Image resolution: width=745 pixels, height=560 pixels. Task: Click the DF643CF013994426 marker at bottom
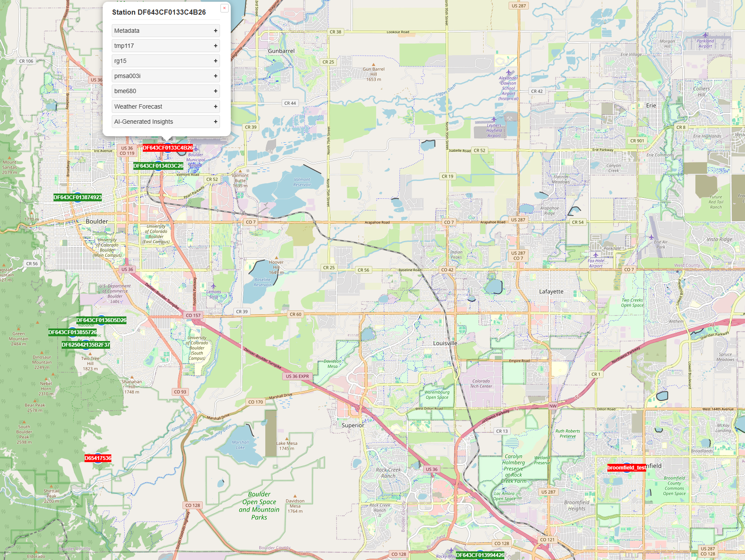coord(481,556)
